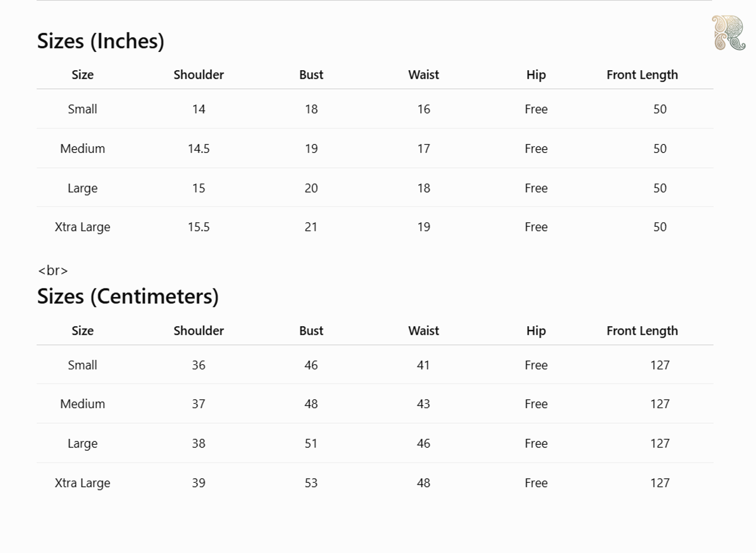
Task: Click the Waist header in centimeters table
Action: click(x=423, y=331)
